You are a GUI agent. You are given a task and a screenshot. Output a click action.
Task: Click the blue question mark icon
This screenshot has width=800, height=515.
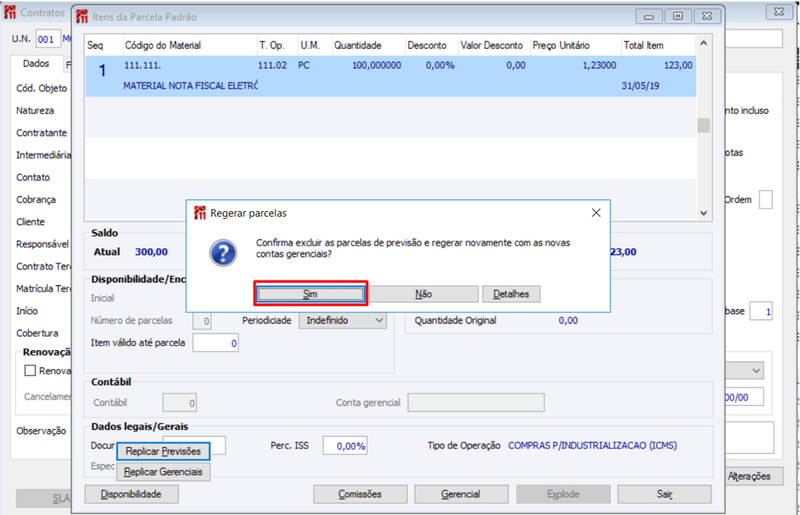pos(223,253)
